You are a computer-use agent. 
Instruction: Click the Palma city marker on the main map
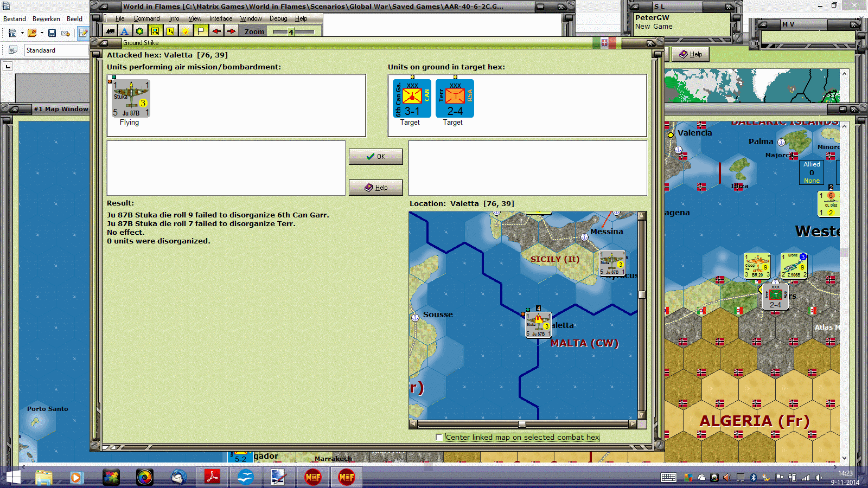pyautogui.click(x=782, y=142)
